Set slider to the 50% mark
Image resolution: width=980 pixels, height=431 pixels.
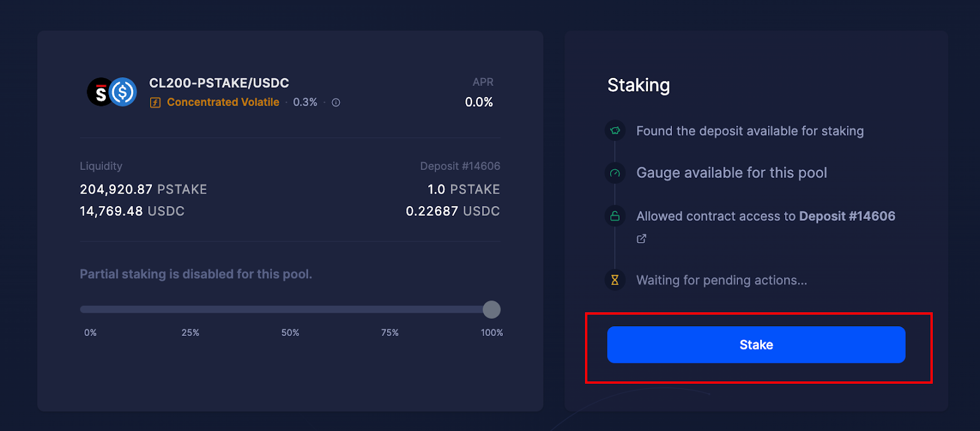(x=290, y=310)
